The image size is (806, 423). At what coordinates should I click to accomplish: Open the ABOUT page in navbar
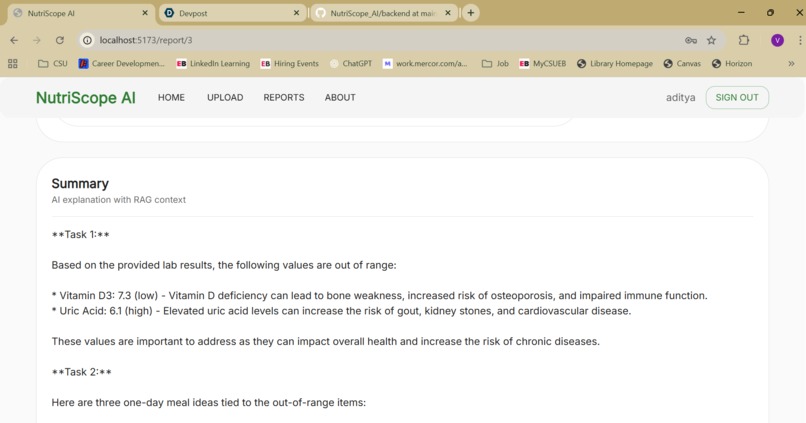pos(340,98)
